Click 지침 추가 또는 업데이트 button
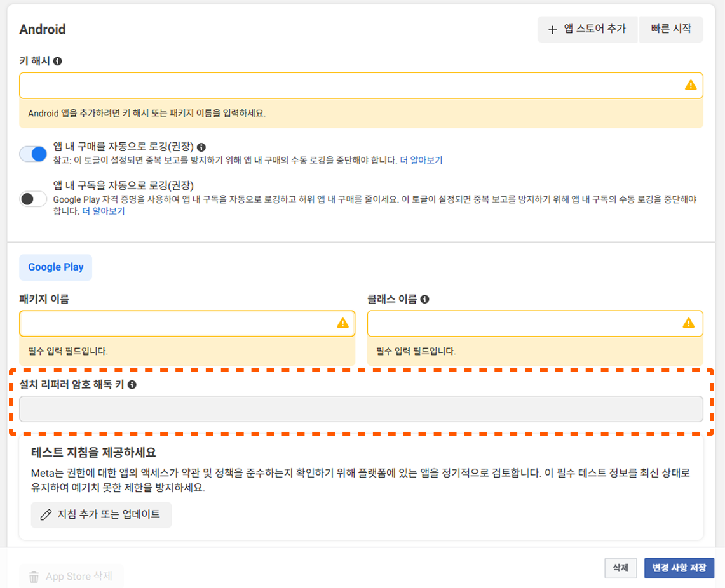Viewport: 725px width, 588px height. point(101,514)
